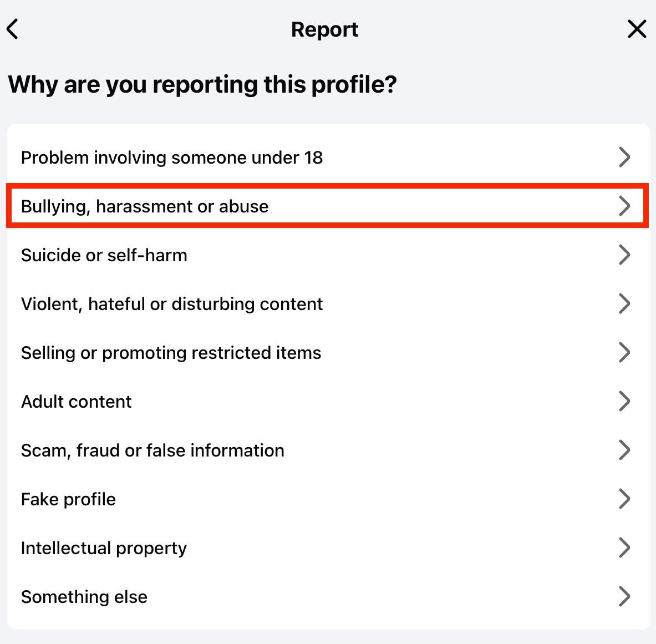Pick 'Violent, hateful or disturbing content'
This screenshot has height=644, width=656.
point(172,304)
